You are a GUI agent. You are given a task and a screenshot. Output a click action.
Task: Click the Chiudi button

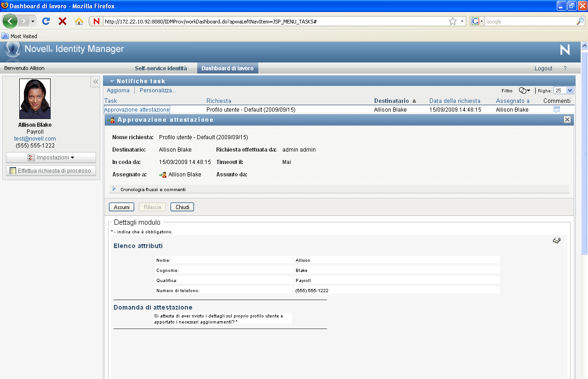pyautogui.click(x=182, y=207)
